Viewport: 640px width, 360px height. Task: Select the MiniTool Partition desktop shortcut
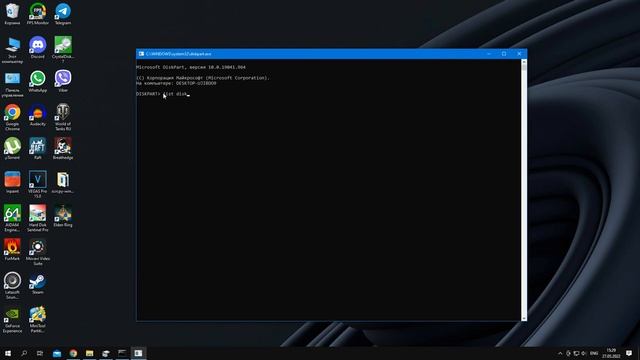[38, 319]
